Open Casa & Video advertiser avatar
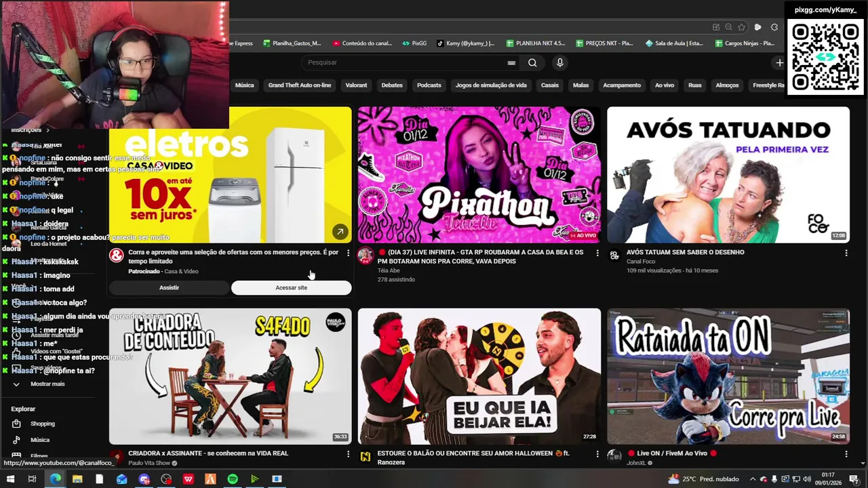868x488 pixels. 117,256
